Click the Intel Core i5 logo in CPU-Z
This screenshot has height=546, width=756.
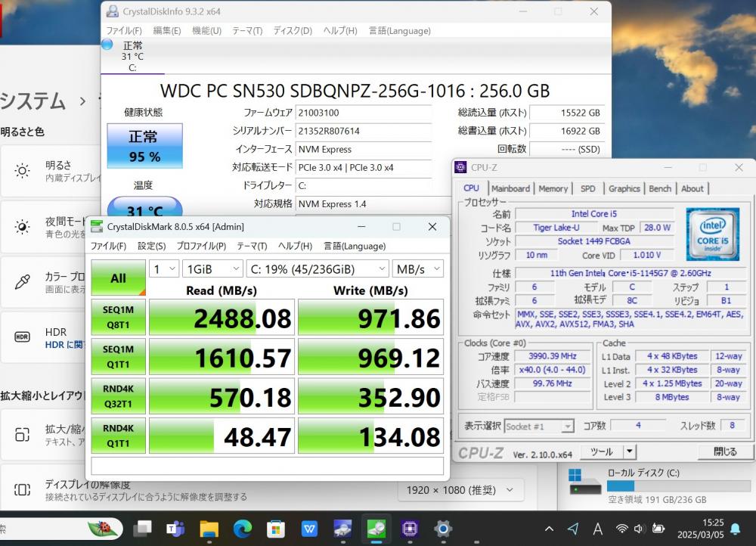point(713,234)
